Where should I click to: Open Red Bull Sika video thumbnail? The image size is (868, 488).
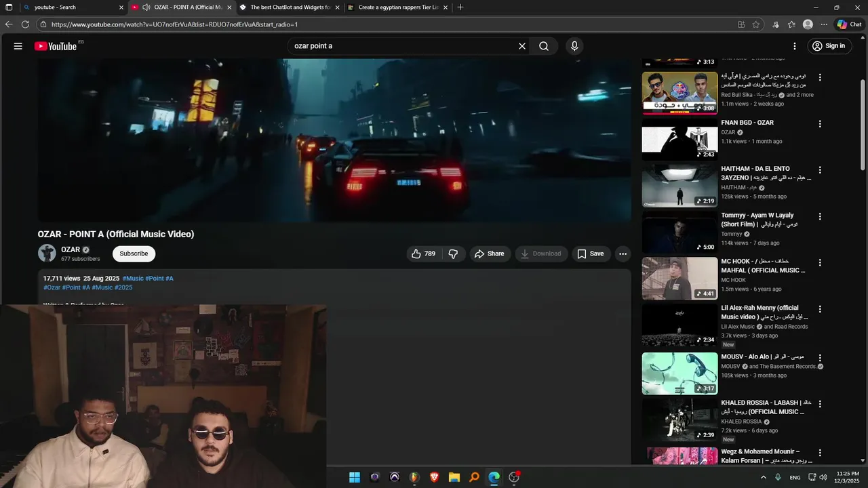coord(679,93)
